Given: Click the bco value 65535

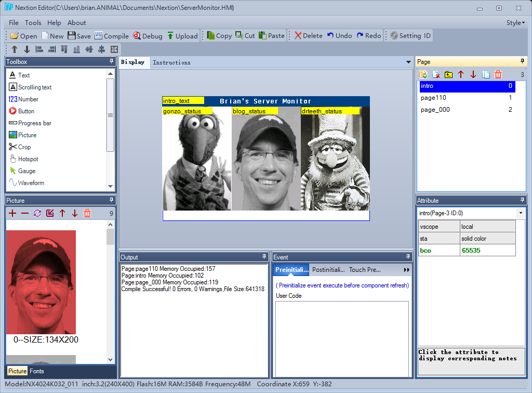Looking at the screenshot, I should tap(487, 251).
